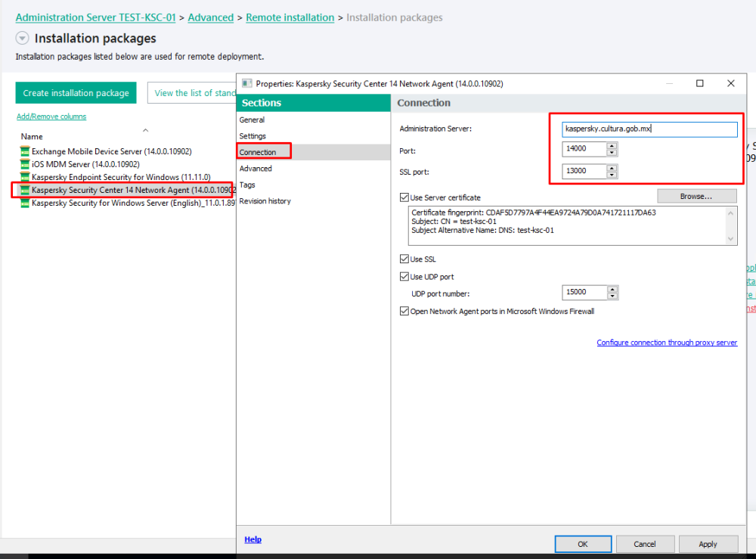Cancel the Properties dialog
Screen dimensions: 756x559
(645, 544)
